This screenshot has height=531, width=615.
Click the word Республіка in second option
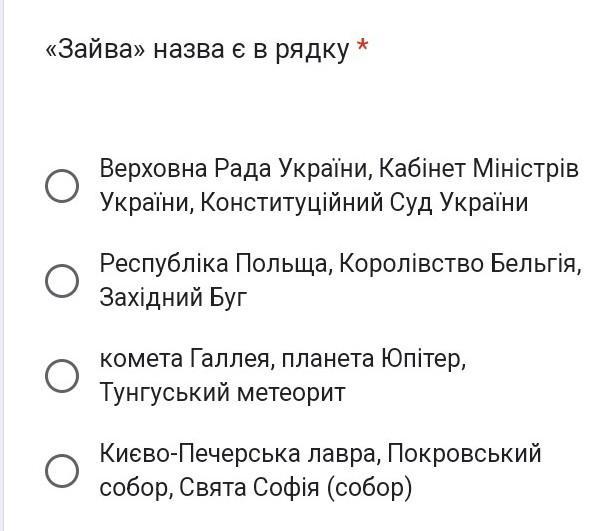pos(164,264)
